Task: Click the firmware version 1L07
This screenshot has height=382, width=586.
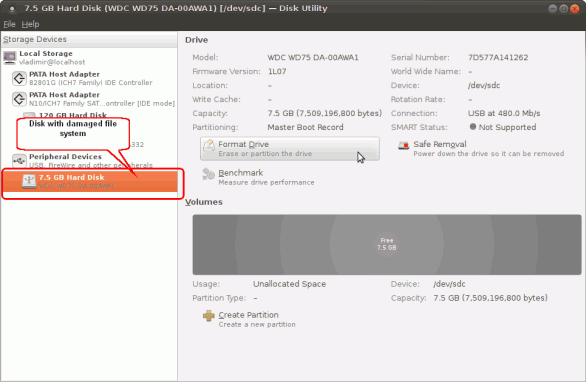Action: tap(277, 71)
